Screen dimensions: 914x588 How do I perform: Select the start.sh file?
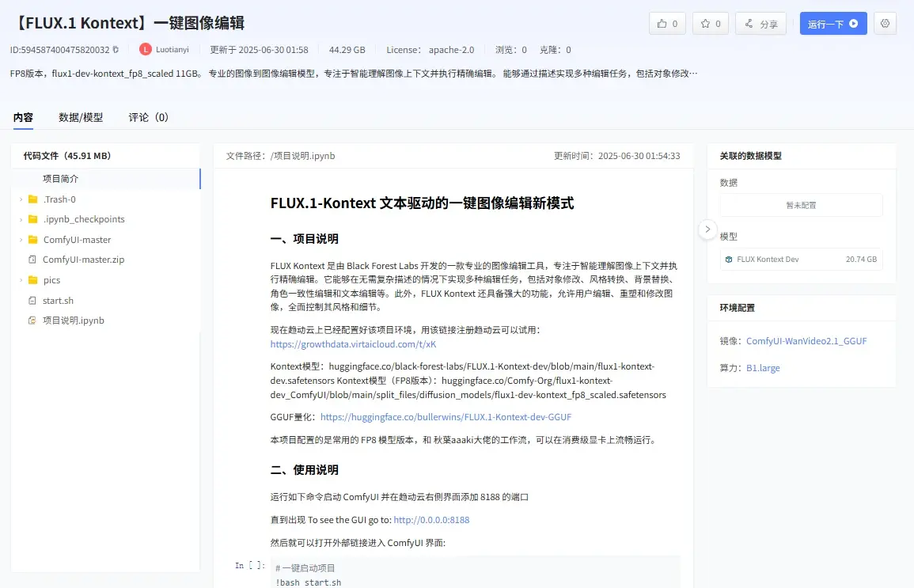(58, 301)
